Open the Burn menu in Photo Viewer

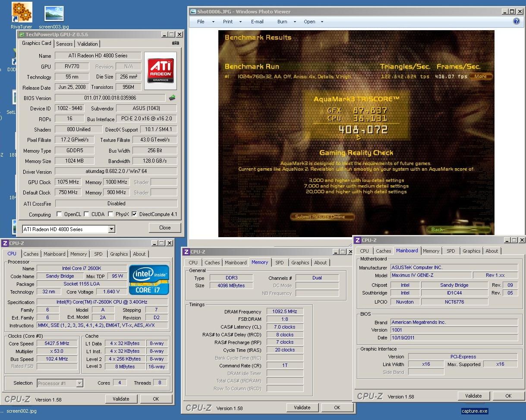(287, 22)
